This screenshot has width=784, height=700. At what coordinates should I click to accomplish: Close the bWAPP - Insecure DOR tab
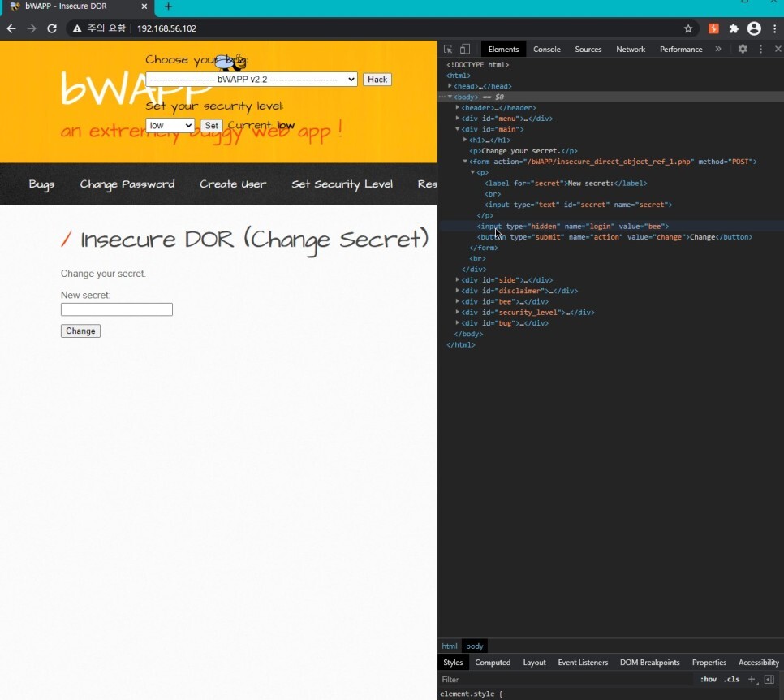pyautogui.click(x=144, y=6)
